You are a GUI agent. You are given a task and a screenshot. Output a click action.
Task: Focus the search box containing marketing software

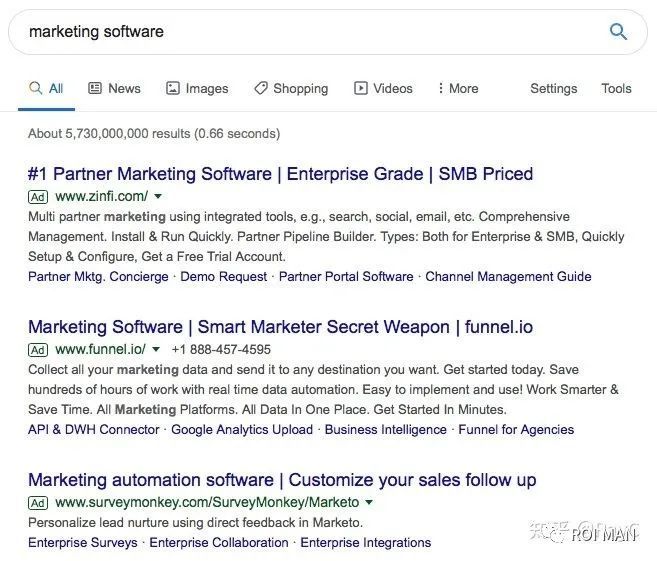pos(300,32)
